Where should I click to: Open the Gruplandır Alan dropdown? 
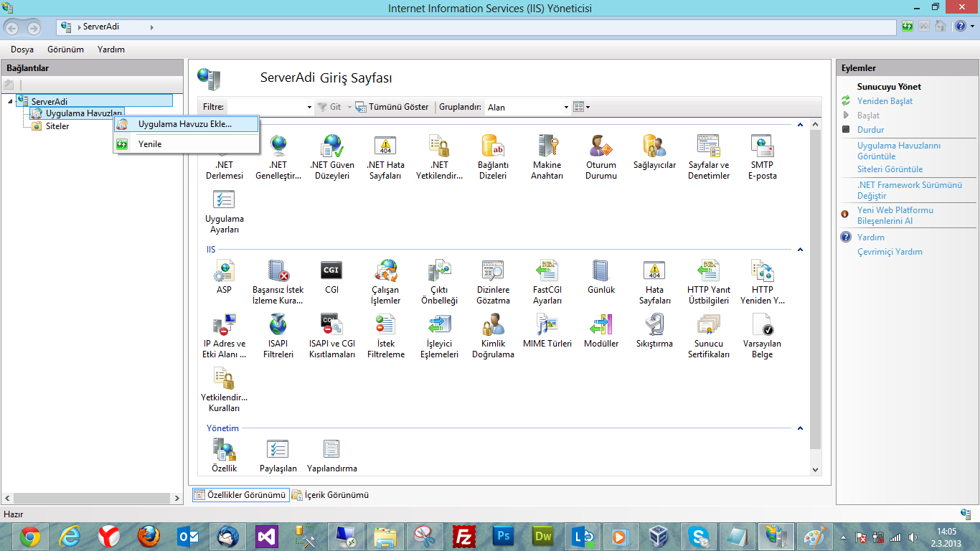click(566, 107)
